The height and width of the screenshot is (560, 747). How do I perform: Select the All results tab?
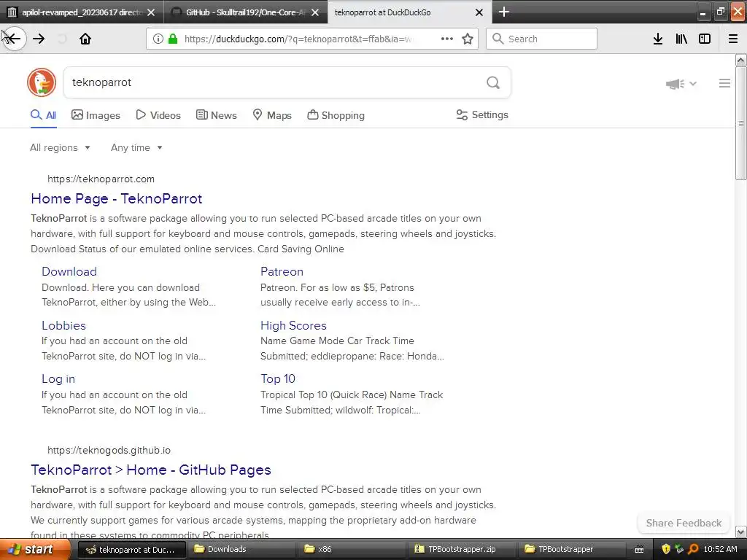(x=43, y=115)
